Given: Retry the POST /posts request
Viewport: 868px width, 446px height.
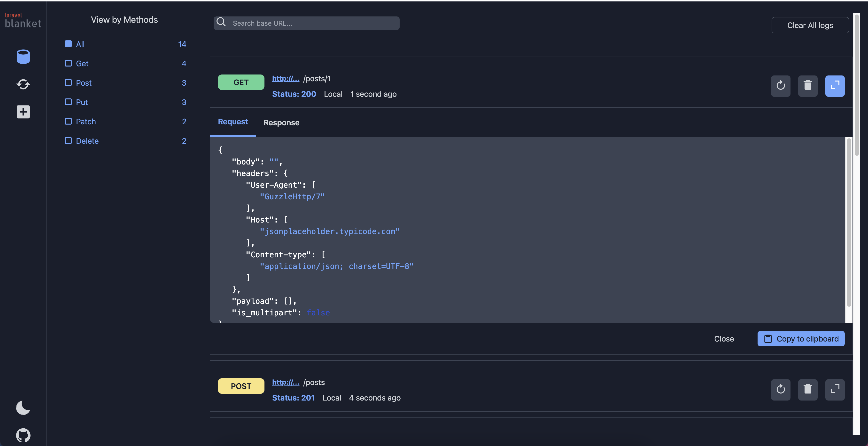Looking at the screenshot, I should 780,389.
